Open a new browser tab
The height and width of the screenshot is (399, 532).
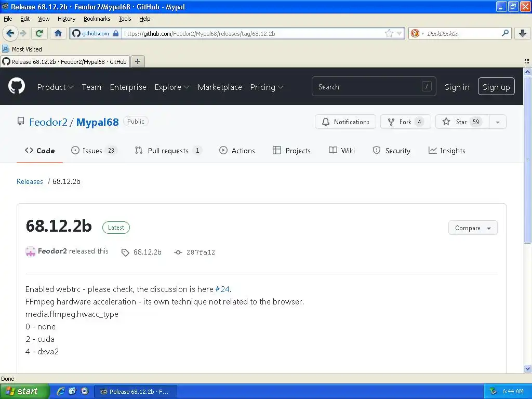137,61
